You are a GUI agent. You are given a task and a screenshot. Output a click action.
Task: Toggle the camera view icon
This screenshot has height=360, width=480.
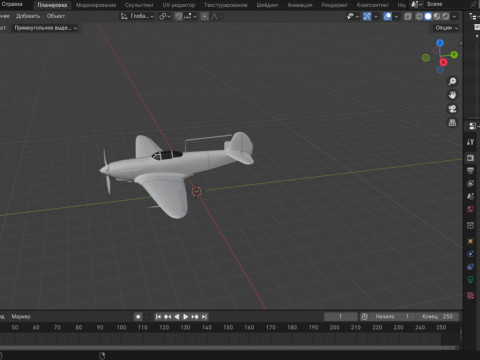point(452,109)
